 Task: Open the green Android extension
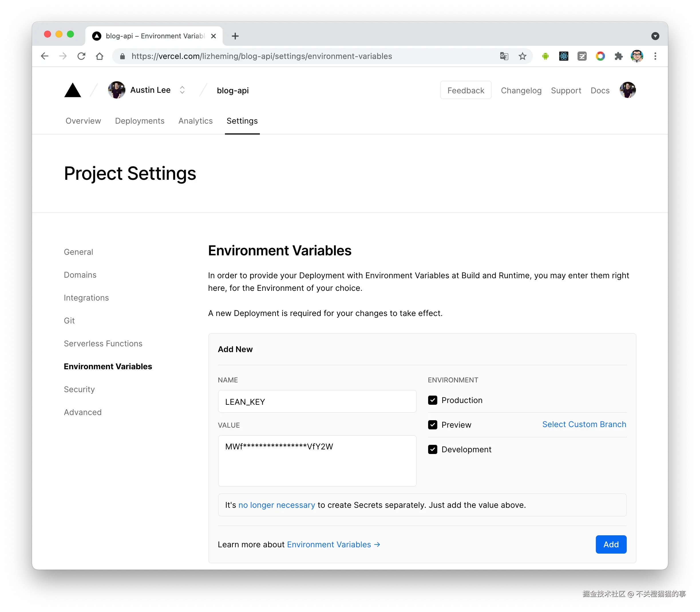[x=545, y=56]
